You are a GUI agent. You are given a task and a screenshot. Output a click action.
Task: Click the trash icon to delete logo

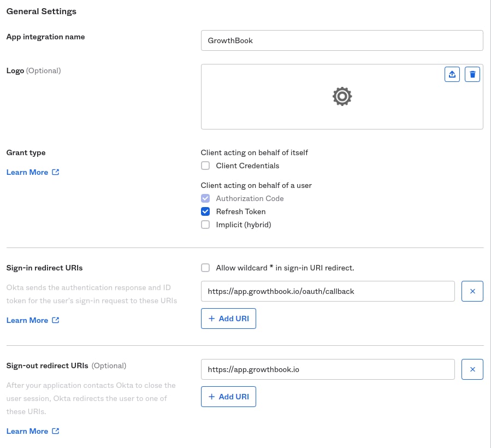click(x=472, y=74)
